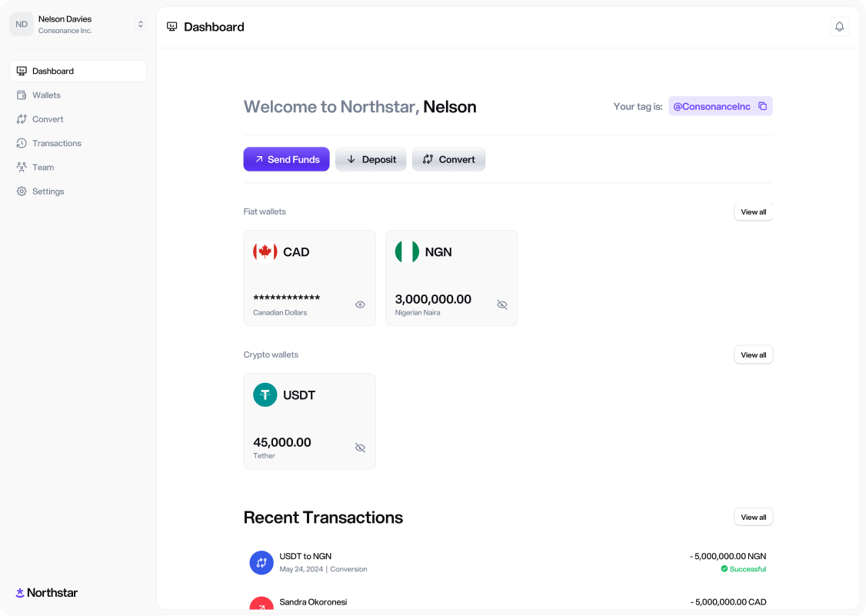Open Wallets in the sidebar

46,95
